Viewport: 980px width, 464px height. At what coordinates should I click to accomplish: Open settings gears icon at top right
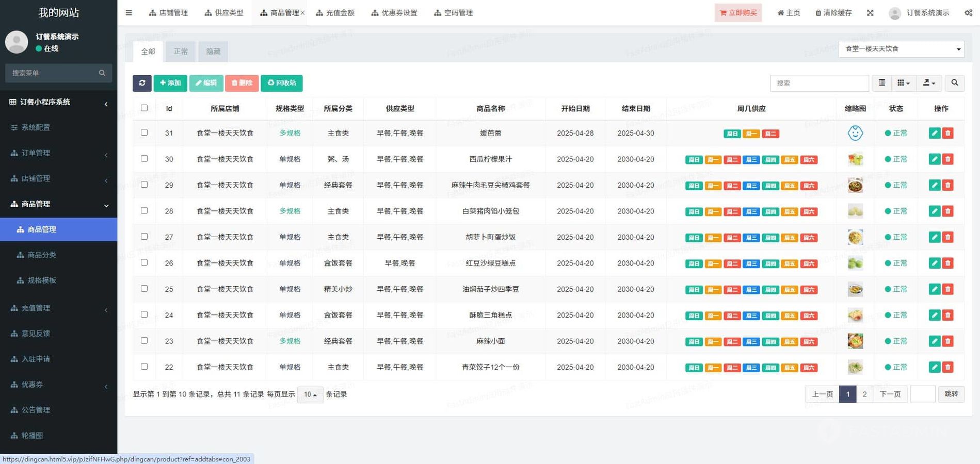pos(968,13)
